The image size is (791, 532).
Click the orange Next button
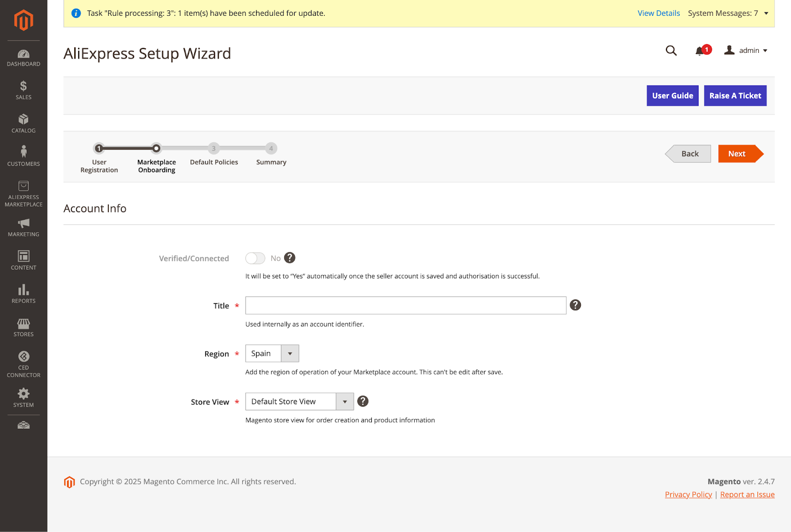[737, 154]
